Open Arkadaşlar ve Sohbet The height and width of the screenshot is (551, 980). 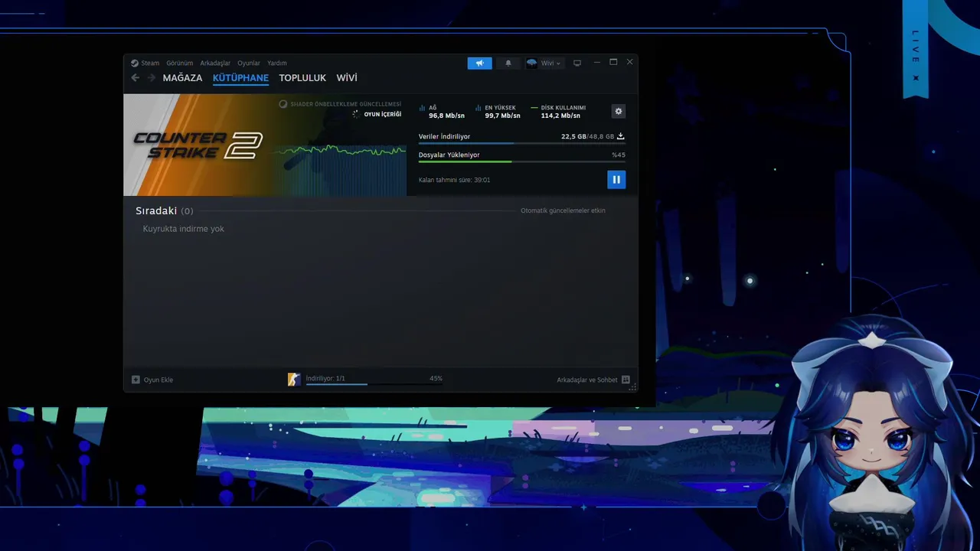(587, 380)
